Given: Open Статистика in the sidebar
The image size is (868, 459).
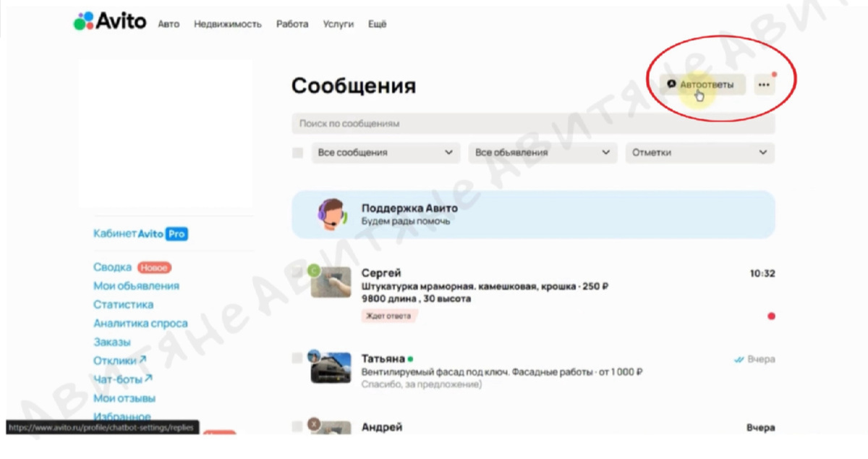Looking at the screenshot, I should click(123, 305).
